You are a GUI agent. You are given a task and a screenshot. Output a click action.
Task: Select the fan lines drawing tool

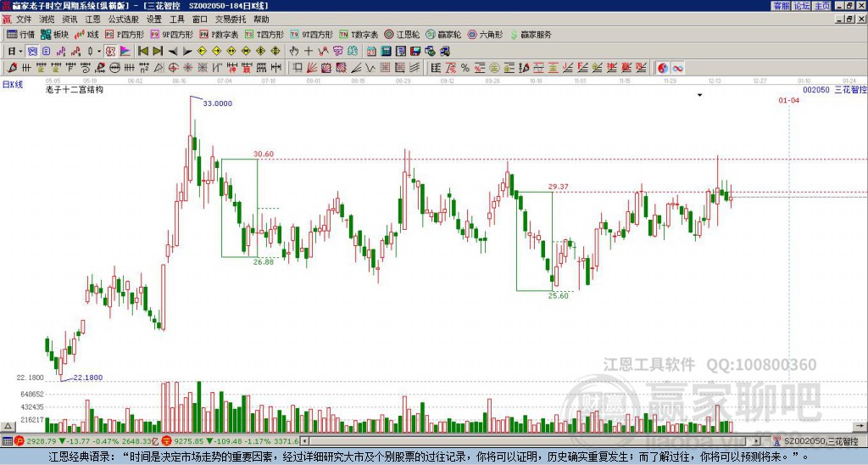pyautogui.click(x=312, y=68)
